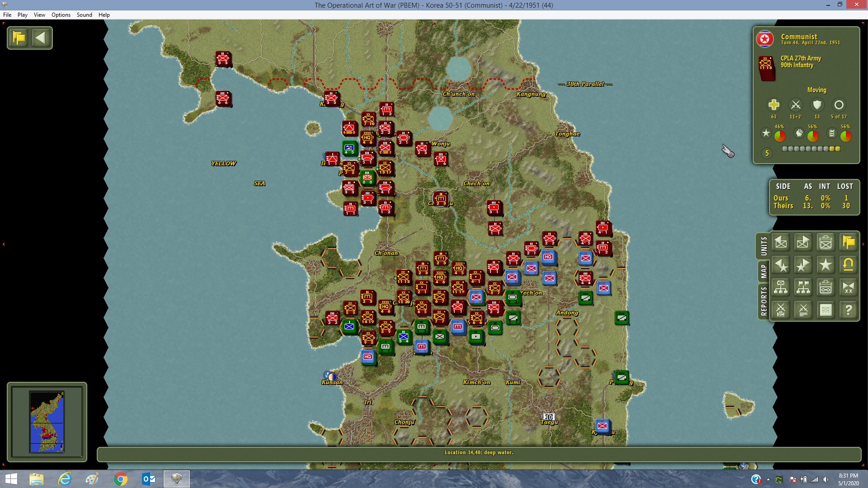Click the 'Location 34,40: deep water' status bar
Viewport: 868px width, 488px height.
(x=479, y=453)
